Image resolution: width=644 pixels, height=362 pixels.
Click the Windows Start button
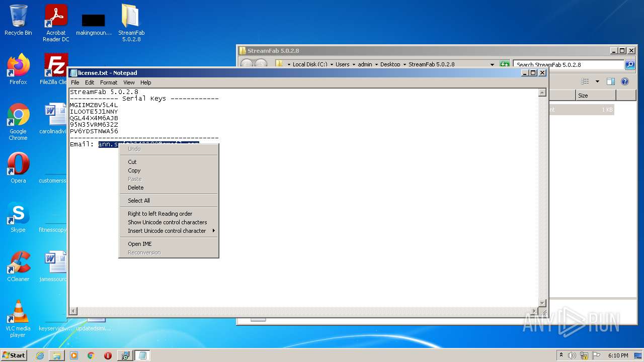pos(14,355)
